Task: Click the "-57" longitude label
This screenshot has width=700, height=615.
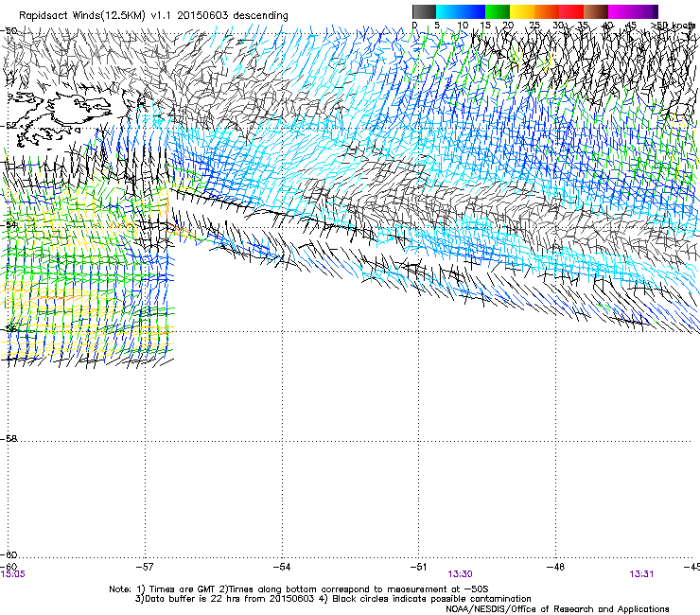Action: point(145,567)
